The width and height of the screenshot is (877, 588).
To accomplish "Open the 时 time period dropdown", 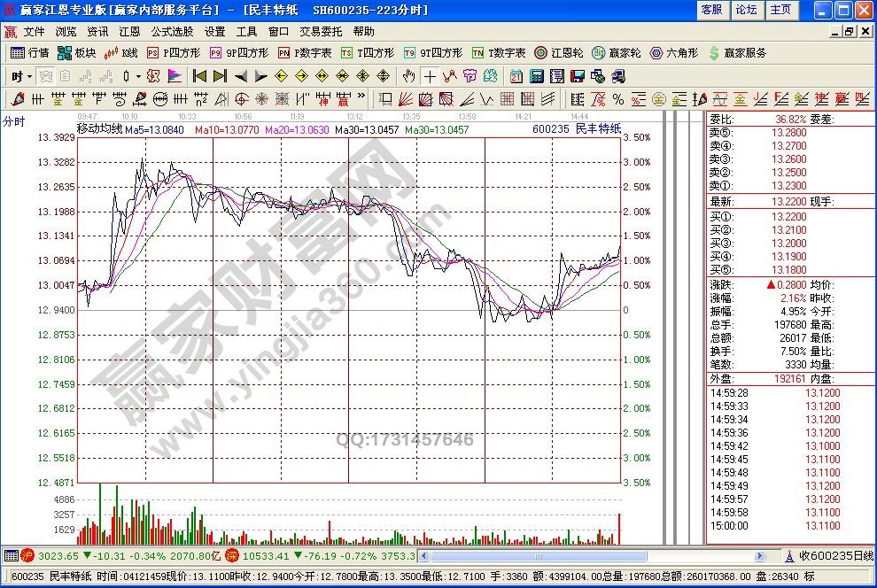I will coord(22,76).
